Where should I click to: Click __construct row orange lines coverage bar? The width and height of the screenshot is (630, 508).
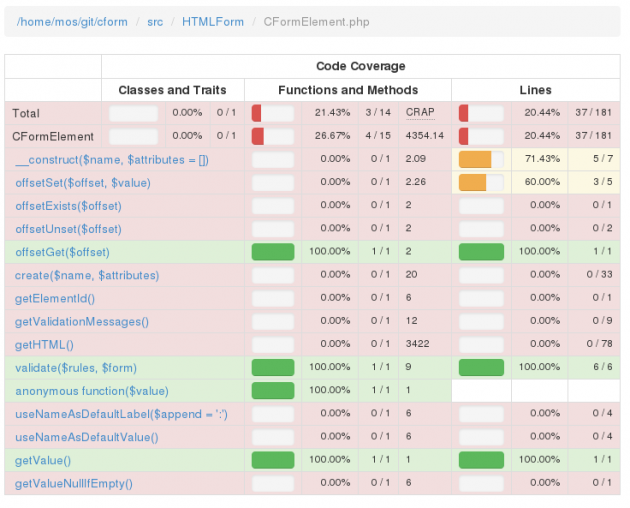481,159
